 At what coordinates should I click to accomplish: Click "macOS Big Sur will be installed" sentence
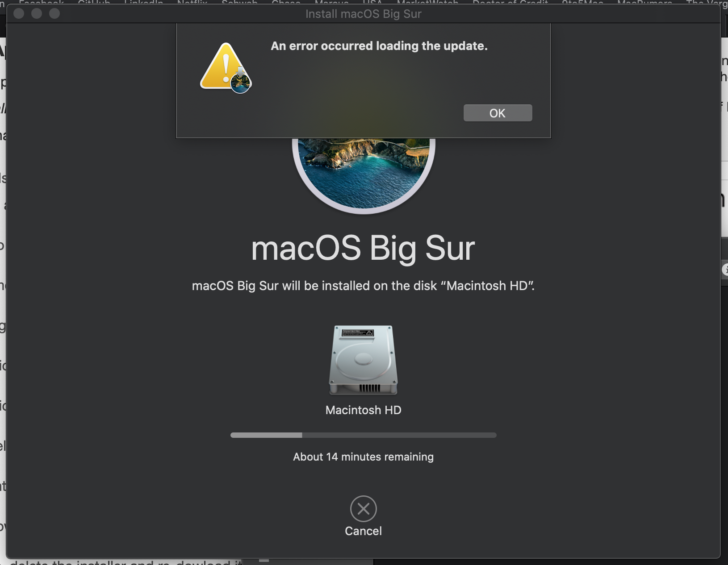[x=363, y=286]
